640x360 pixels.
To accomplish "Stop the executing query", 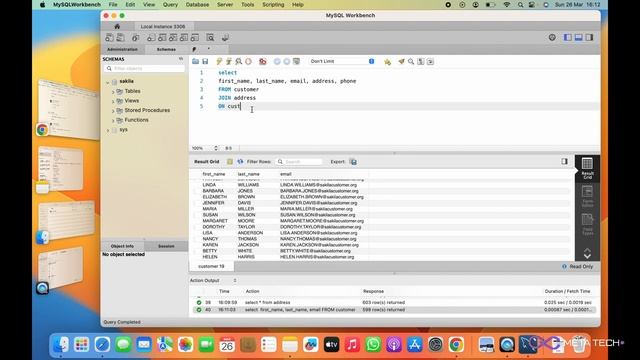I will (248, 61).
